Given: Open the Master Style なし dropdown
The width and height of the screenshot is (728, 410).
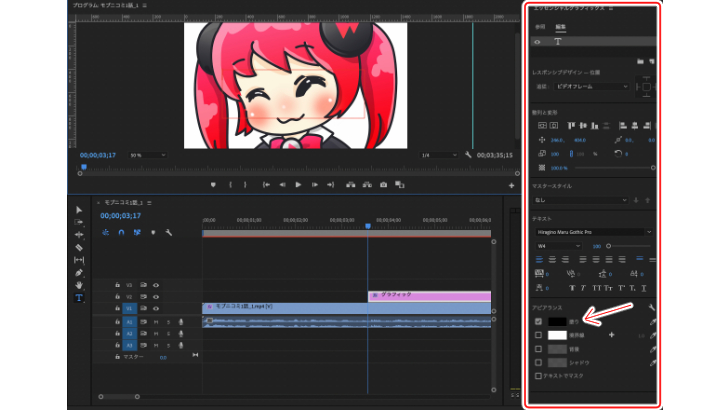Looking at the screenshot, I should click(x=580, y=200).
